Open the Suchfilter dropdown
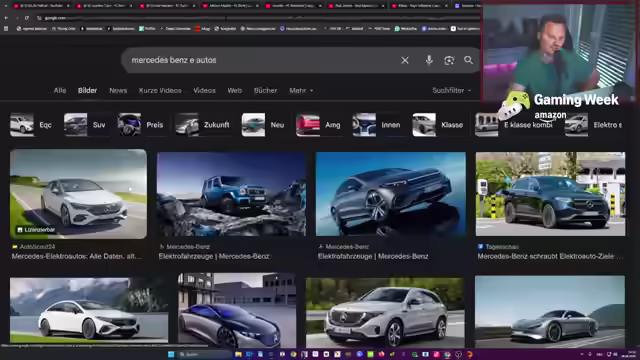This screenshot has width=640, height=360. pyautogui.click(x=451, y=91)
